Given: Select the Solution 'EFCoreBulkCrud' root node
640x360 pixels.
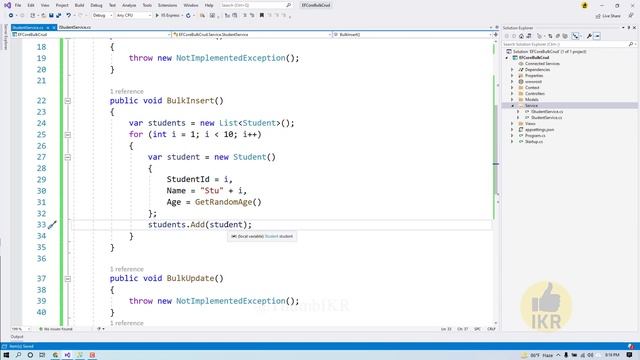Looking at the screenshot, I should pyautogui.click(x=546, y=51).
